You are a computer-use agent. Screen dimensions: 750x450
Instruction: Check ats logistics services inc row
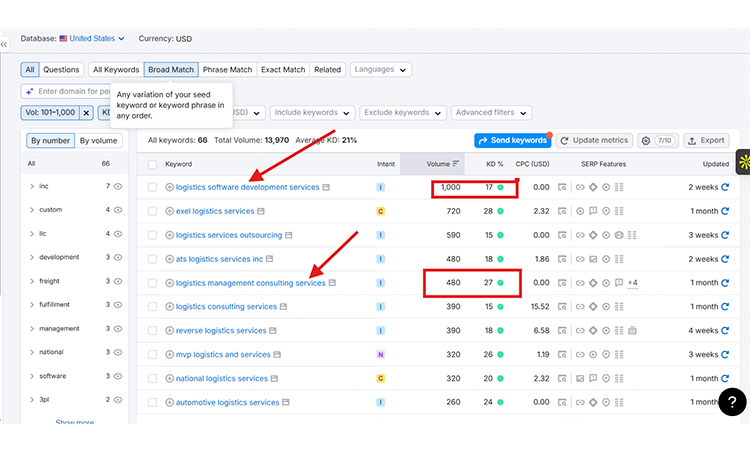[152, 259]
